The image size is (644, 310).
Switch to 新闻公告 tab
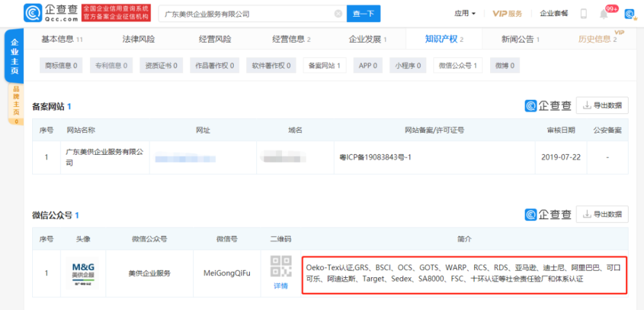520,39
